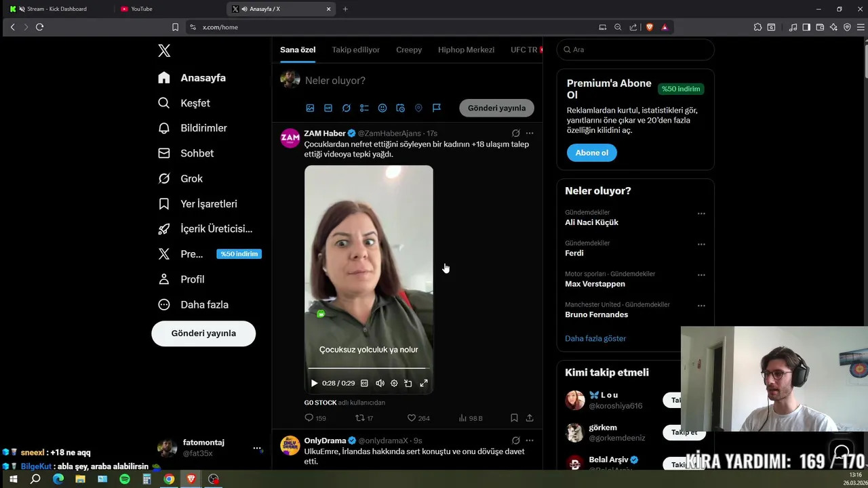Share the ZAM Haber post
Viewport: 868px width, 488px height.
[530, 418]
